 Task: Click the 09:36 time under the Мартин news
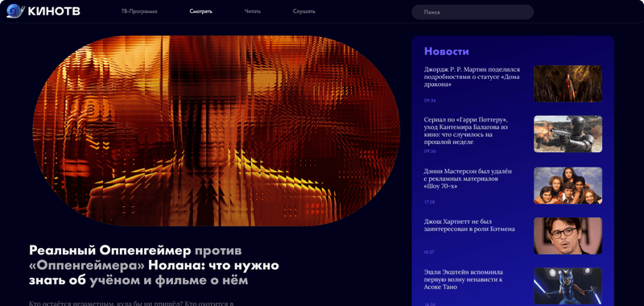430,101
